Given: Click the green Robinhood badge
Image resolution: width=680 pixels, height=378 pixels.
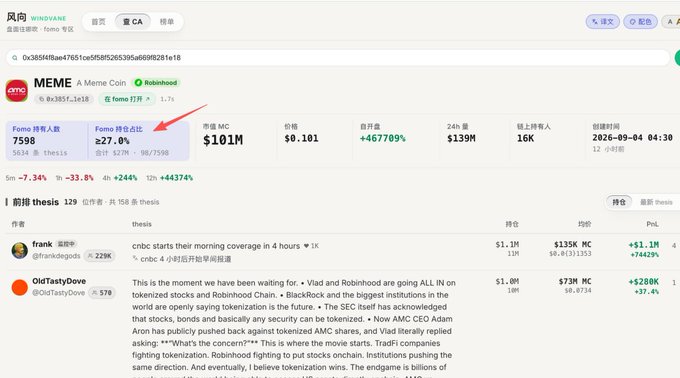Looking at the screenshot, I should pyautogui.click(x=156, y=83).
